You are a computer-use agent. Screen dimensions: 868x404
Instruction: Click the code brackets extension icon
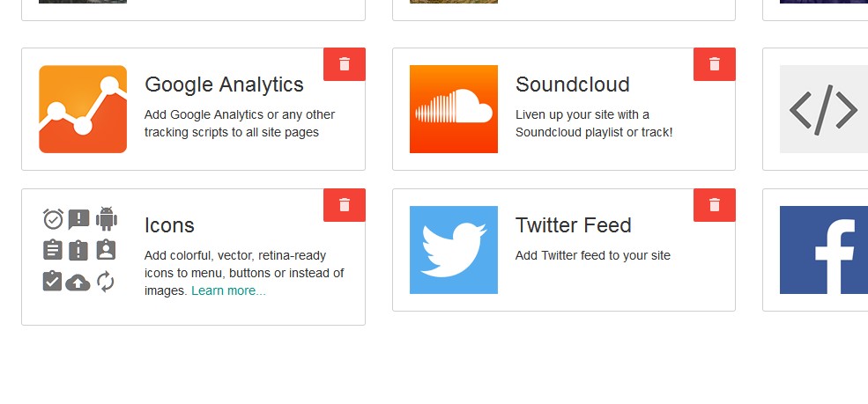pyautogui.click(x=823, y=109)
